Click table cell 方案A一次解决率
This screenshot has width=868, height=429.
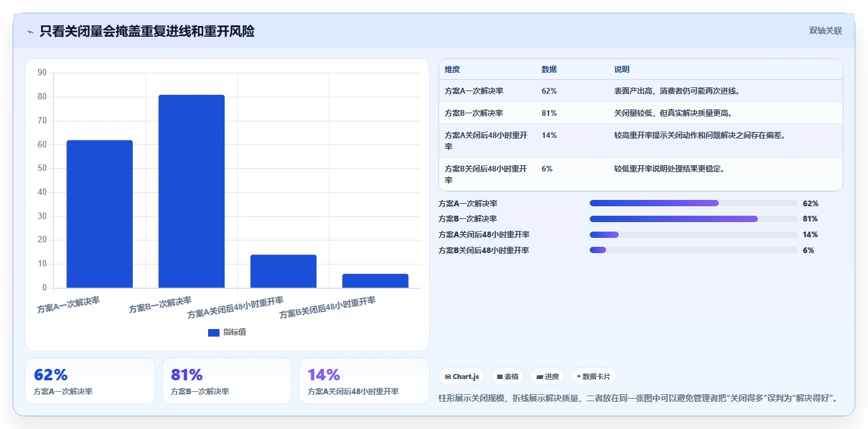[x=474, y=91]
